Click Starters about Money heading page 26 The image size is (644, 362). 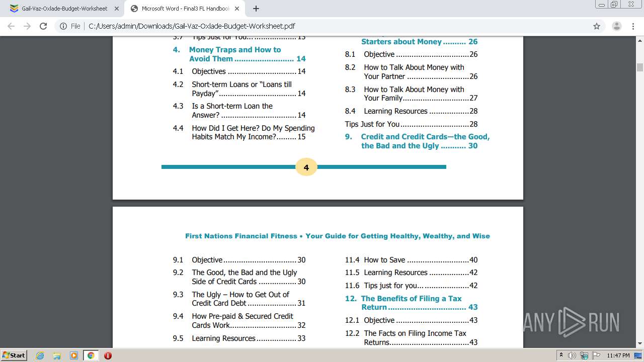419,42
